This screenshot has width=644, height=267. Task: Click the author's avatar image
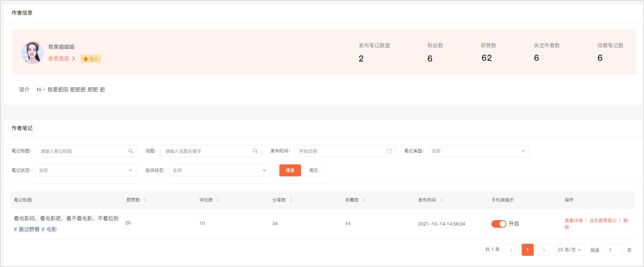click(x=33, y=53)
